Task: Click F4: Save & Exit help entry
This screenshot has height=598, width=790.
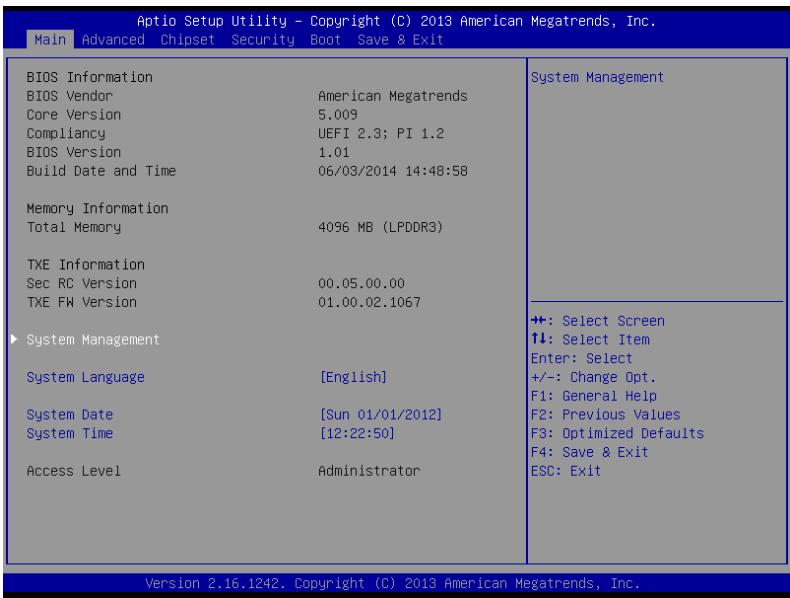Action: 589,452
